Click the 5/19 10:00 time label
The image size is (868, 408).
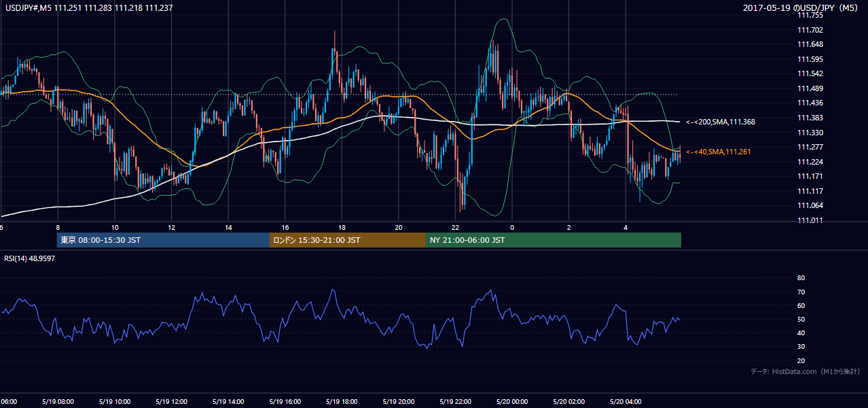coord(114,401)
